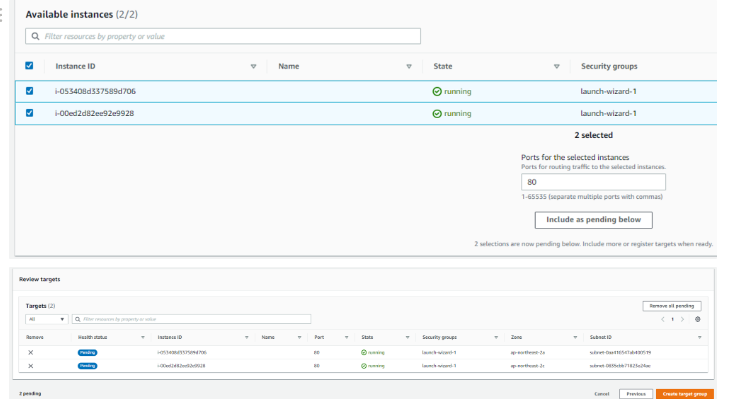
Task: Sort Available instances by Instance ID
Action: coord(253,67)
